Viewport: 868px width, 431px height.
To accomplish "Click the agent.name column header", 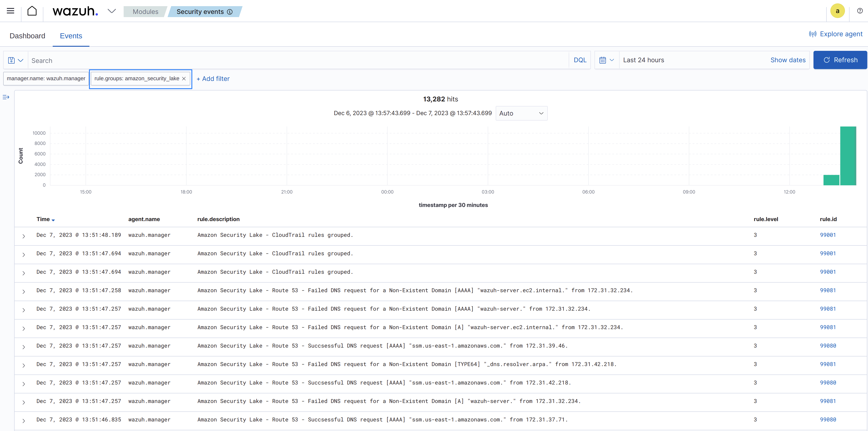I will (144, 219).
